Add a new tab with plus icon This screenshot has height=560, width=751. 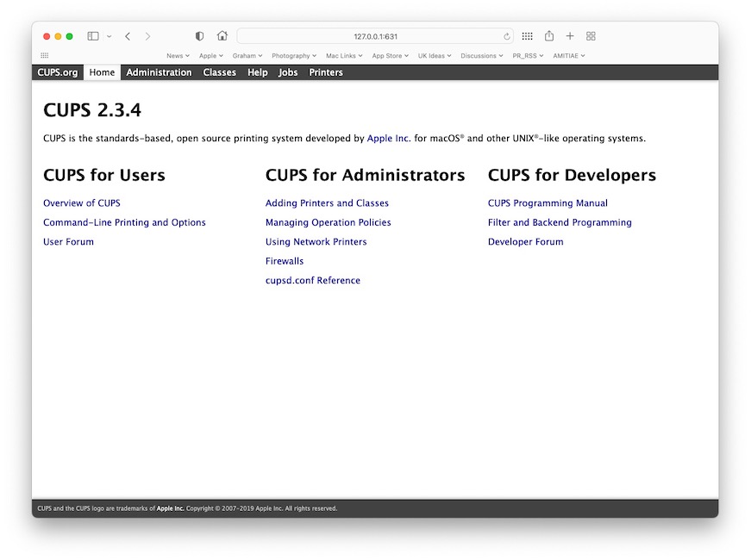pyautogui.click(x=570, y=36)
